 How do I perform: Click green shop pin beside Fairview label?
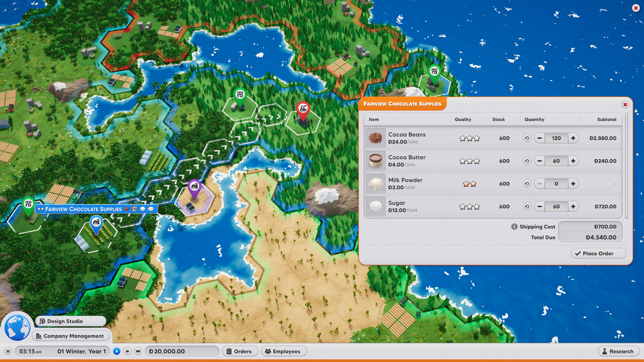(x=29, y=204)
